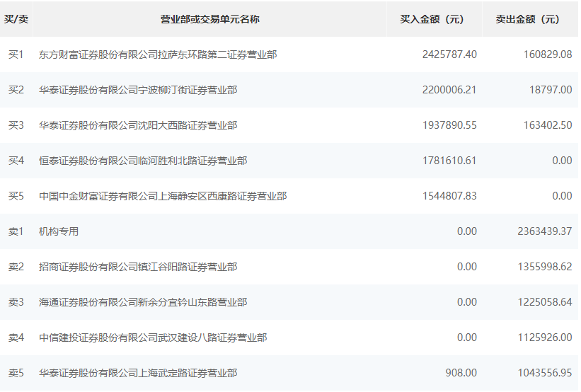Select the 买2 row label
The image size is (581, 392).
coord(16,90)
